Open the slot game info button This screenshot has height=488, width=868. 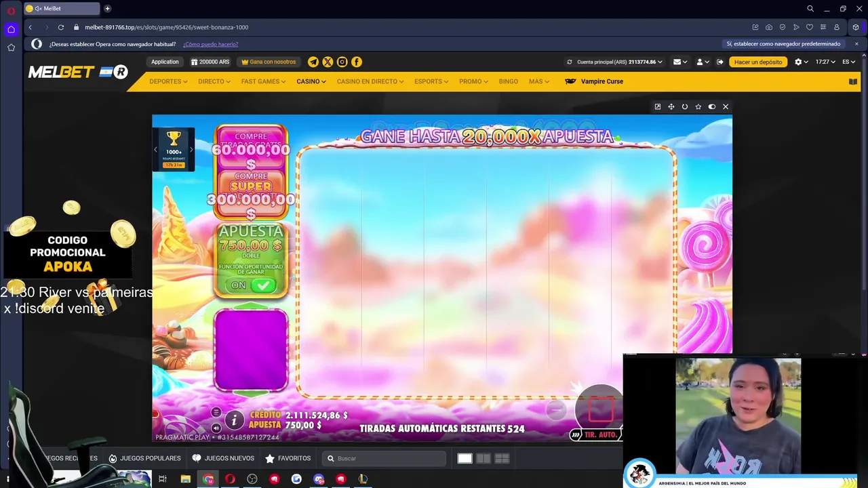(234, 420)
